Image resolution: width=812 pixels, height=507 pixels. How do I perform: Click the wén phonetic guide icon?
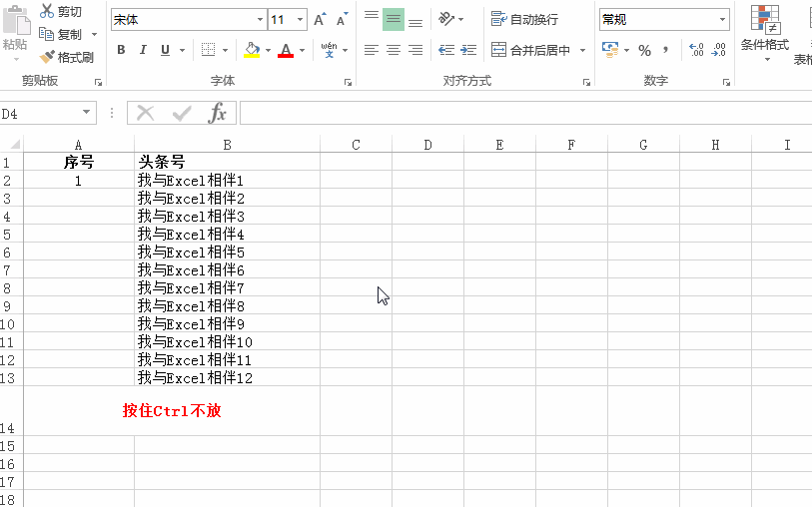[x=329, y=50]
